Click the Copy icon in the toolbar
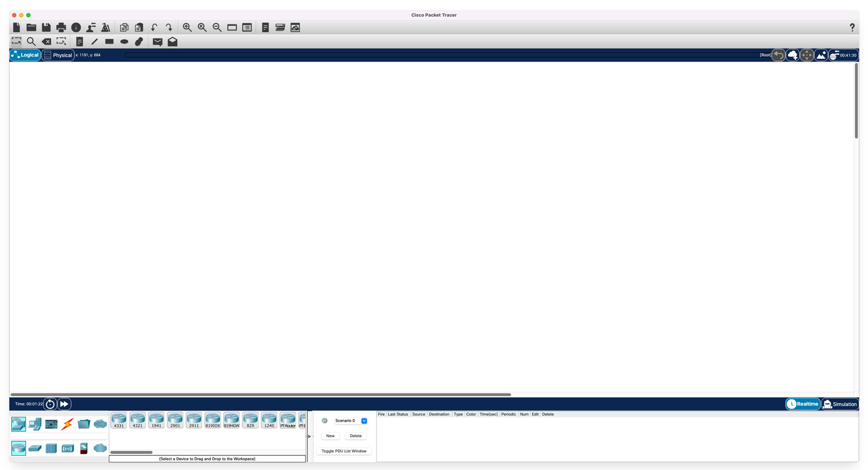Screen dimensions: 868x470 124,27
